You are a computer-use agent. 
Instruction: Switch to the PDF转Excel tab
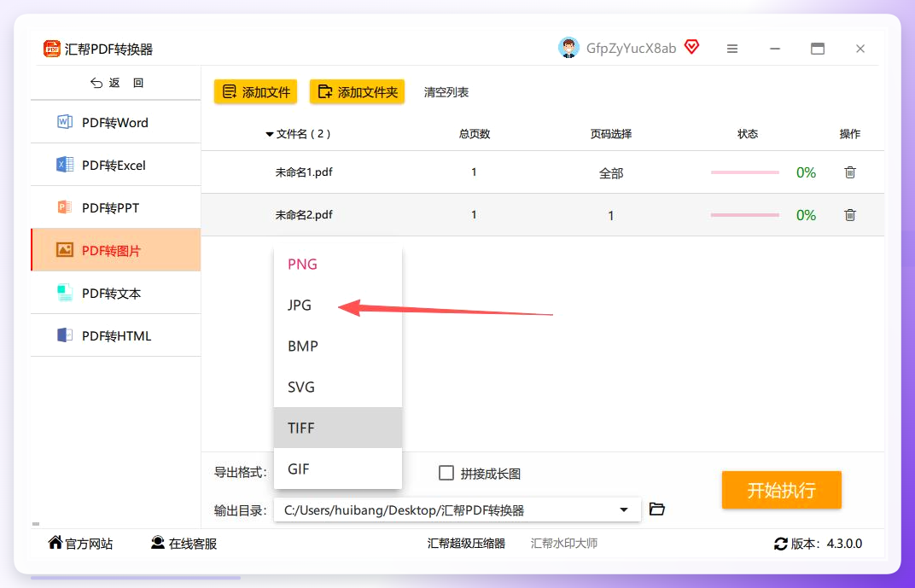(x=115, y=165)
